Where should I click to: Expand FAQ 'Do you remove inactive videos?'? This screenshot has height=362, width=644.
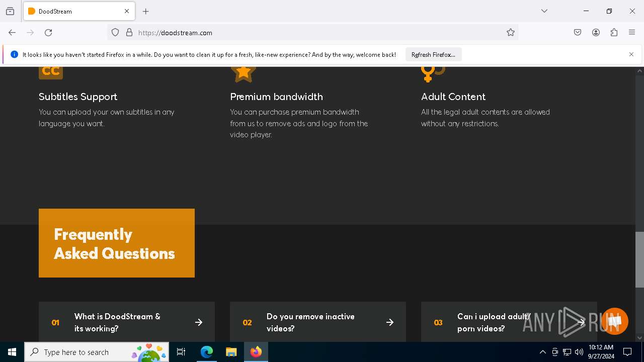coord(318,322)
